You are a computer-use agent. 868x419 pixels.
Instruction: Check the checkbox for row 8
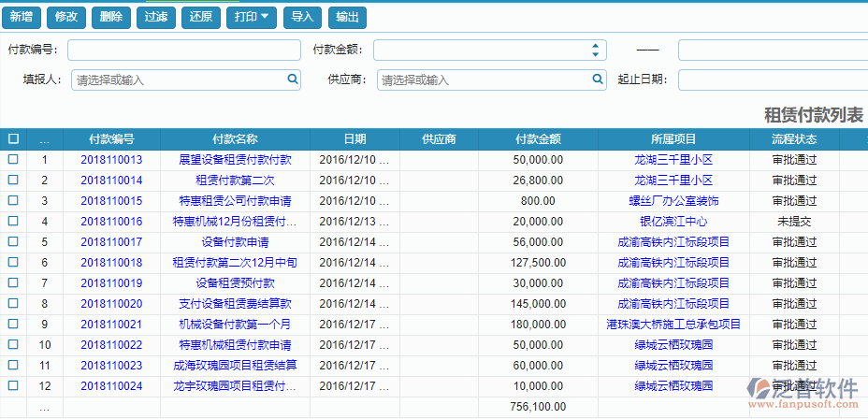pos(13,303)
